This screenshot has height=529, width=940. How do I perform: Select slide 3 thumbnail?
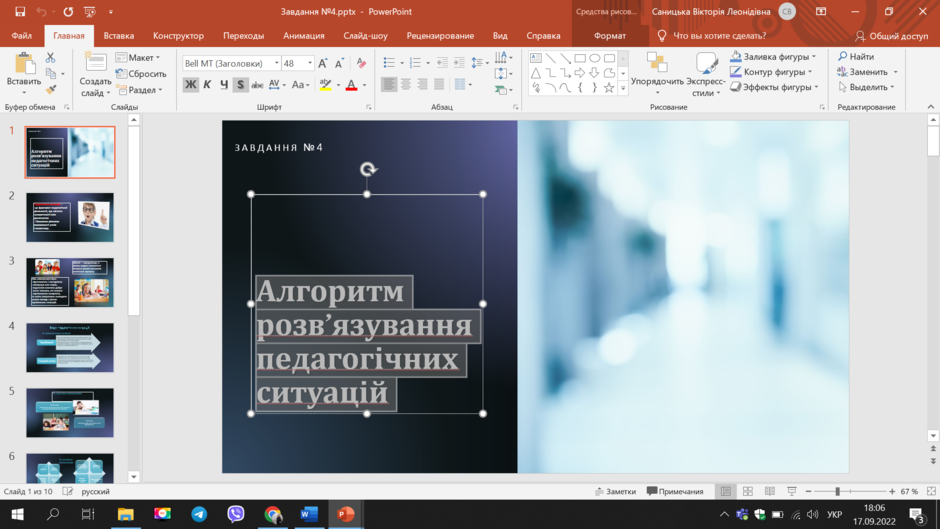tap(70, 282)
